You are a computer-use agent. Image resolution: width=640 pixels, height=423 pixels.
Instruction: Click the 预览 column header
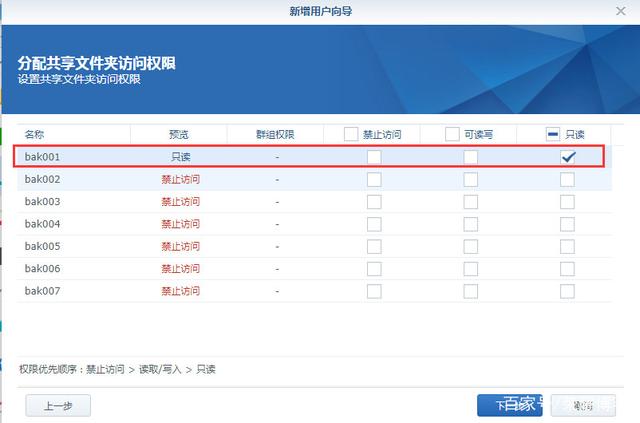coord(179,134)
